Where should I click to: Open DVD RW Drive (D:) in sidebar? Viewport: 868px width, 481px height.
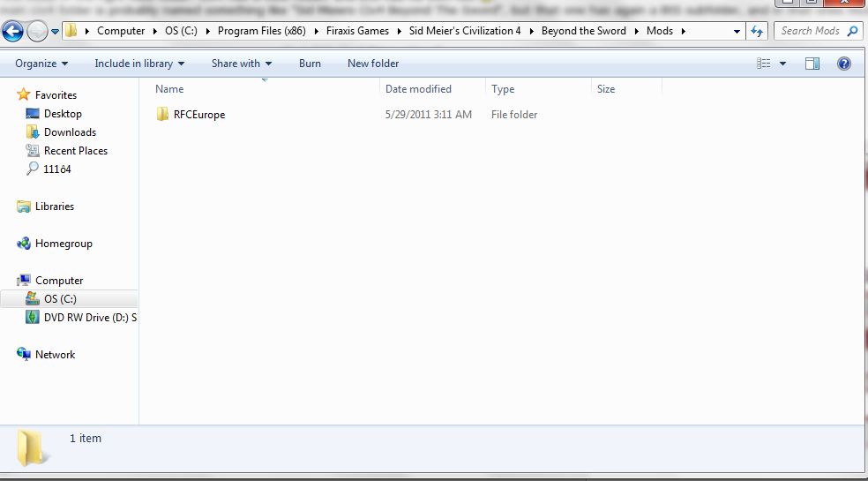[90, 318]
